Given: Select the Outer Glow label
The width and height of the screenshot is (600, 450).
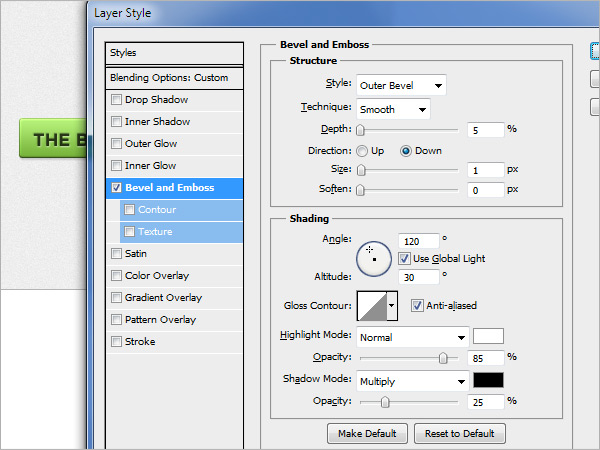Looking at the screenshot, I should pos(151,143).
